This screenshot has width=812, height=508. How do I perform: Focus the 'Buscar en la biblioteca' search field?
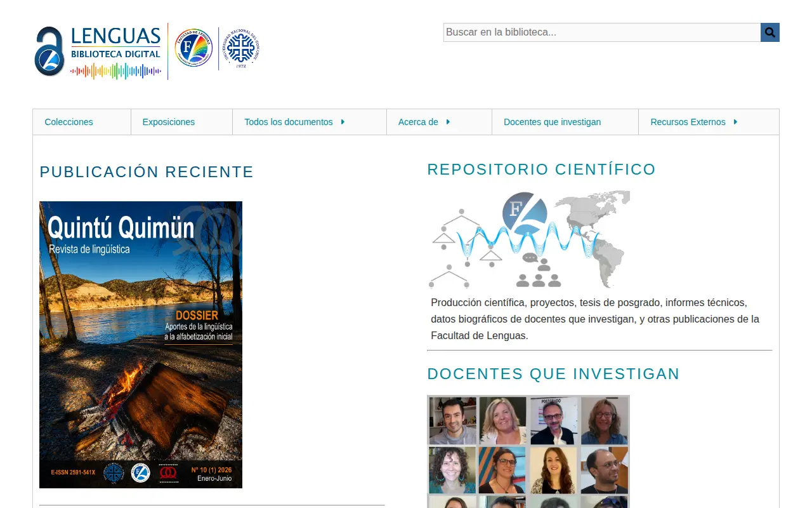tap(602, 32)
